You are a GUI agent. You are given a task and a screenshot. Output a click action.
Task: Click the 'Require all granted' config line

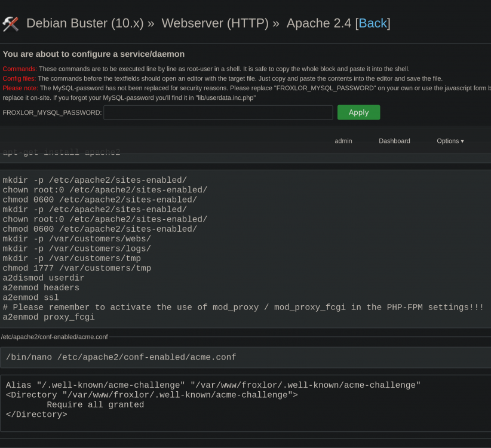[95, 405]
